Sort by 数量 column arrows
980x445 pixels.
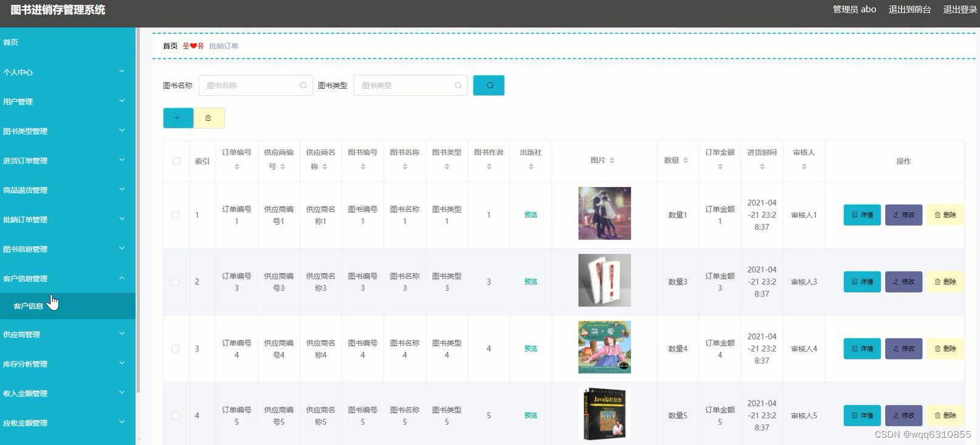click(x=685, y=160)
